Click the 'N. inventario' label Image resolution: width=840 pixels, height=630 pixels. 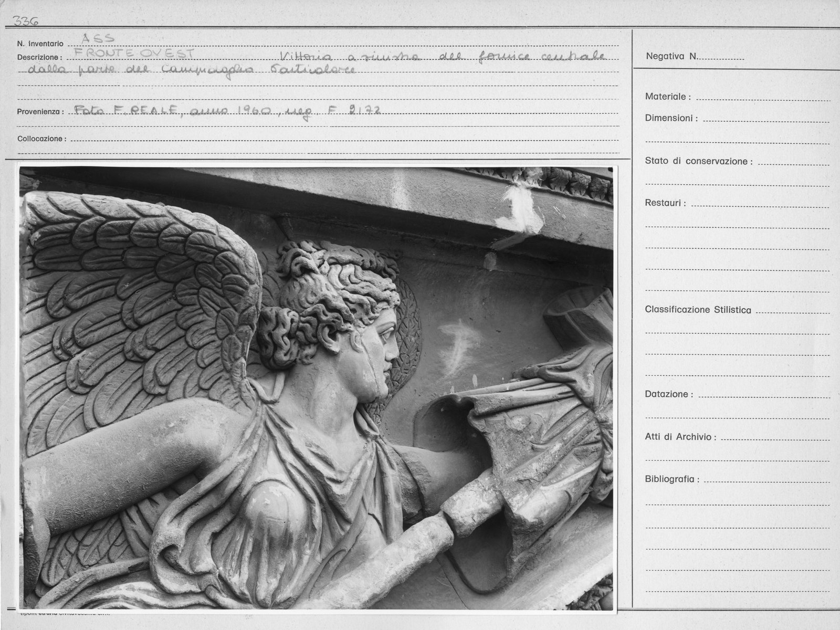tap(40, 44)
